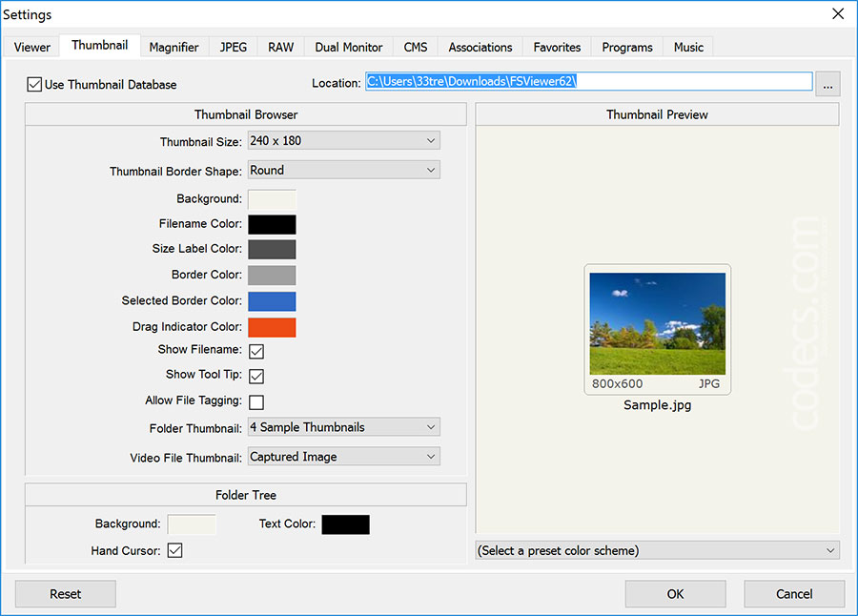Pick the thumbnail Background color swatch
Viewport: 858px width, 616px height.
click(x=272, y=199)
